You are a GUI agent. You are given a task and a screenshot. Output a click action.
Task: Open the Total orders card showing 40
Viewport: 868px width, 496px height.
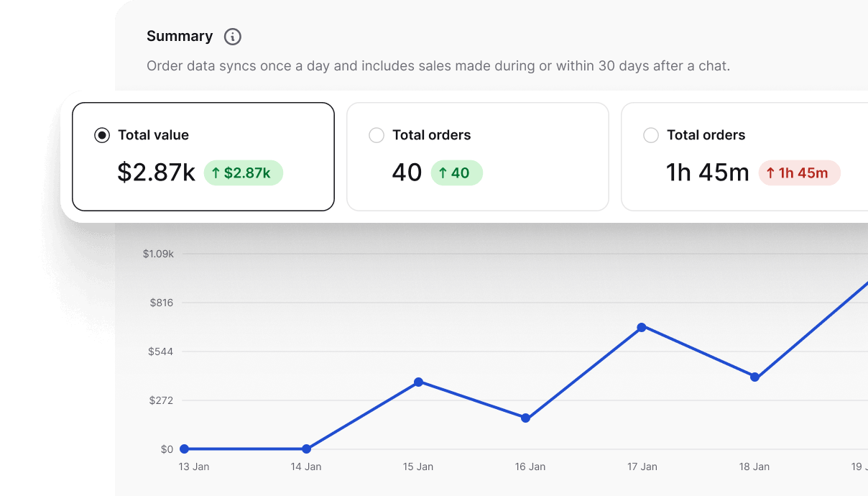477,156
